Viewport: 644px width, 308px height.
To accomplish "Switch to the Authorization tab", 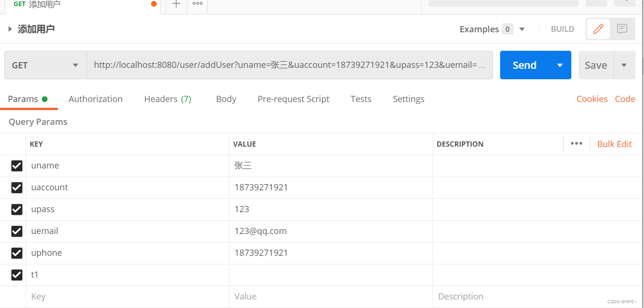I will (95, 99).
